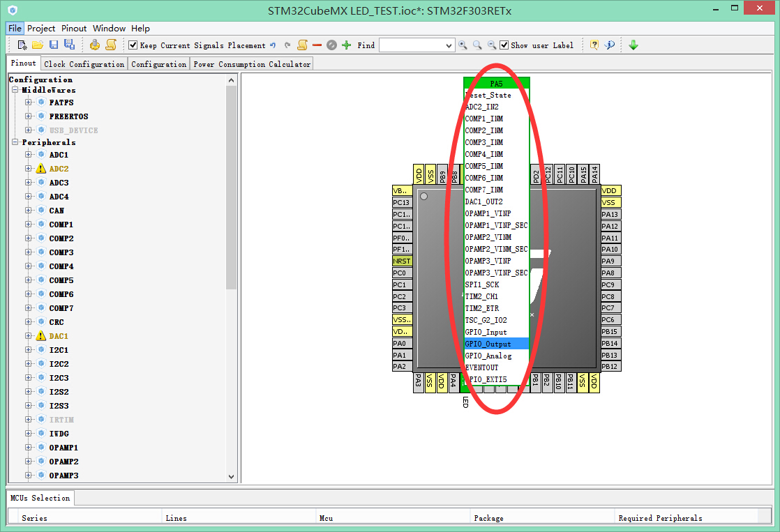Viewport: 780px width, 532px height.
Task: Click the first magnifier icon after Find box
Action: 463,45
